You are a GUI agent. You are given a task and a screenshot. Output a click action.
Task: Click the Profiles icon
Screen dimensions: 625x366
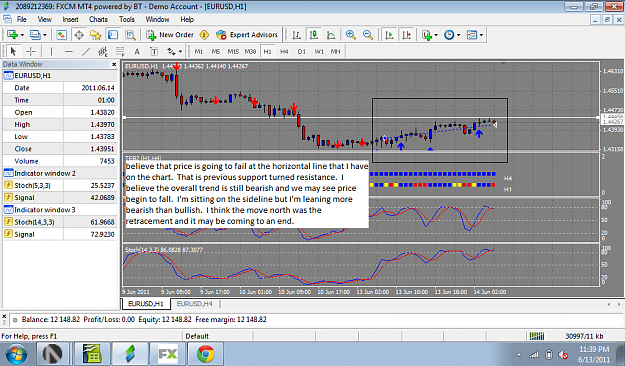click(x=35, y=35)
